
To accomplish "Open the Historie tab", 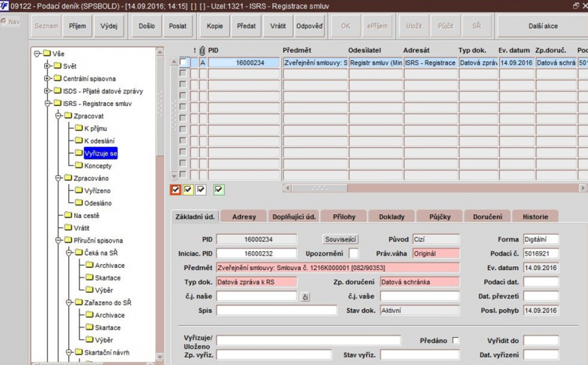I will (x=535, y=216).
